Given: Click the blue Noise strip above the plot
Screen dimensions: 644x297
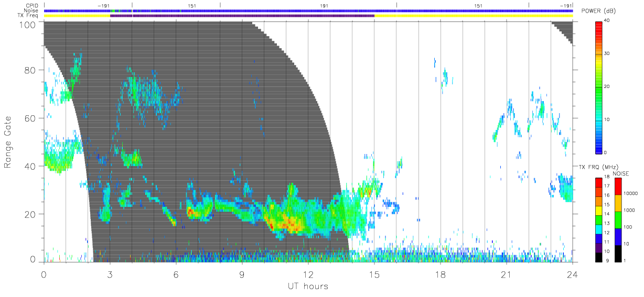Looking at the screenshot, I should tap(308, 10).
